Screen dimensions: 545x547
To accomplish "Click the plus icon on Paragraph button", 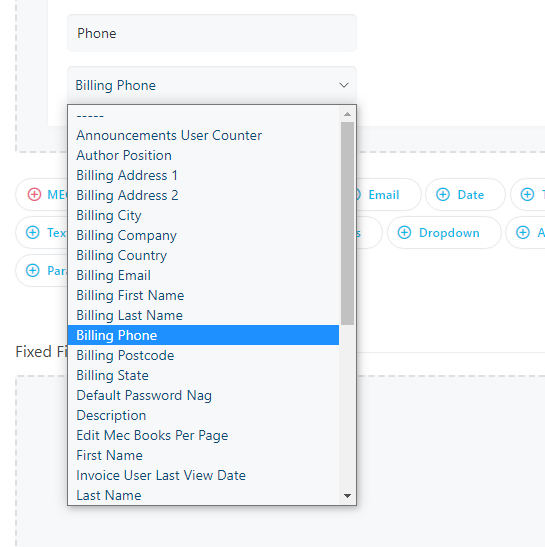I will [33, 270].
